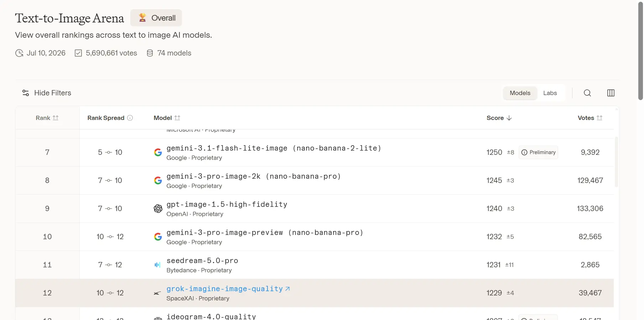
Task: Click the Text-to-Image Arena heading
Action: point(69,18)
